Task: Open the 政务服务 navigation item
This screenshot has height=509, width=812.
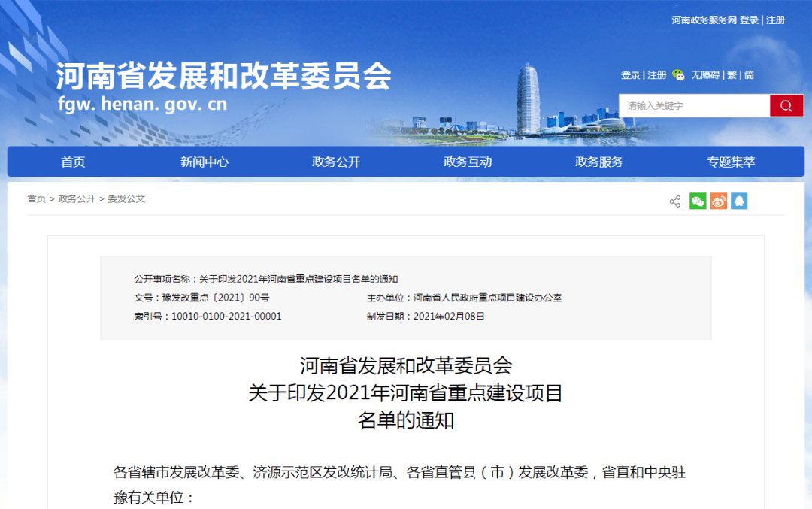Action: [599, 162]
